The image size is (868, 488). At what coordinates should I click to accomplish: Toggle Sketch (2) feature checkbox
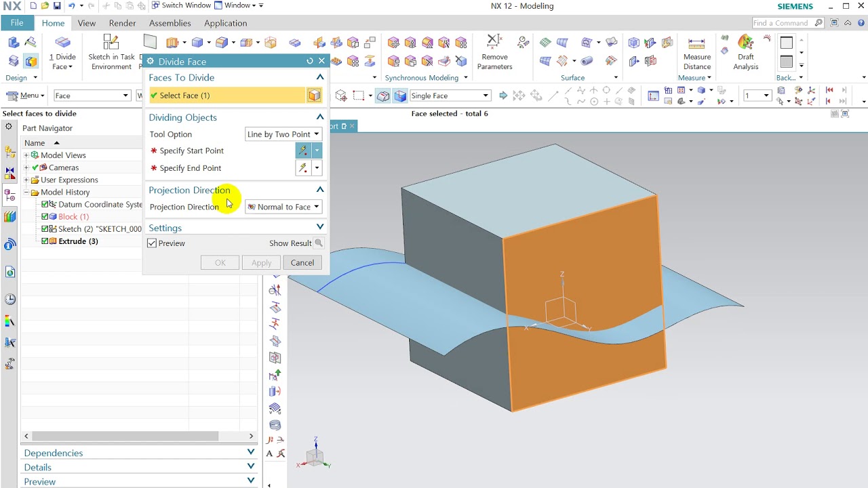(45, 228)
